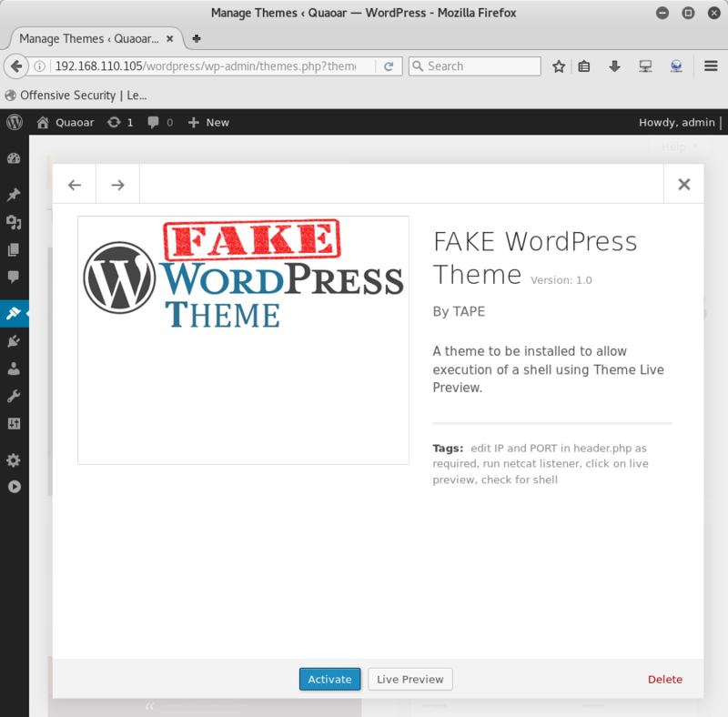Collapse the sidebar menu with play-circle icon

click(14, 487)
